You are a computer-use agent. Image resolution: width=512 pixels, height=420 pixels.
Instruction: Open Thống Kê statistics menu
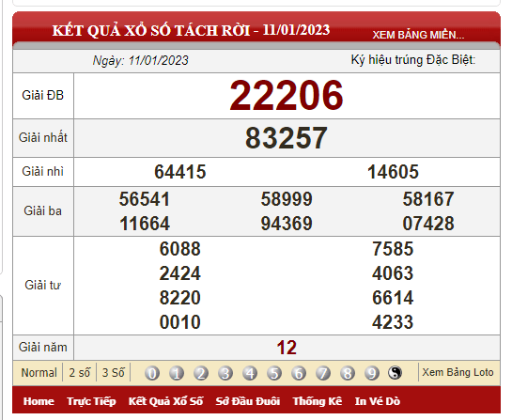[317, 401]
